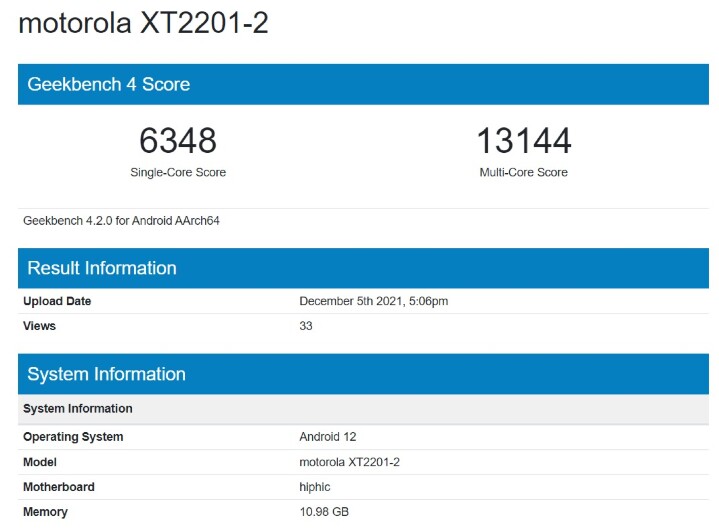This screenshot has width=719, height=530.
Task: Click Geekbench 4.2.0 for Android AArch64 text
Action: [122, 221]
